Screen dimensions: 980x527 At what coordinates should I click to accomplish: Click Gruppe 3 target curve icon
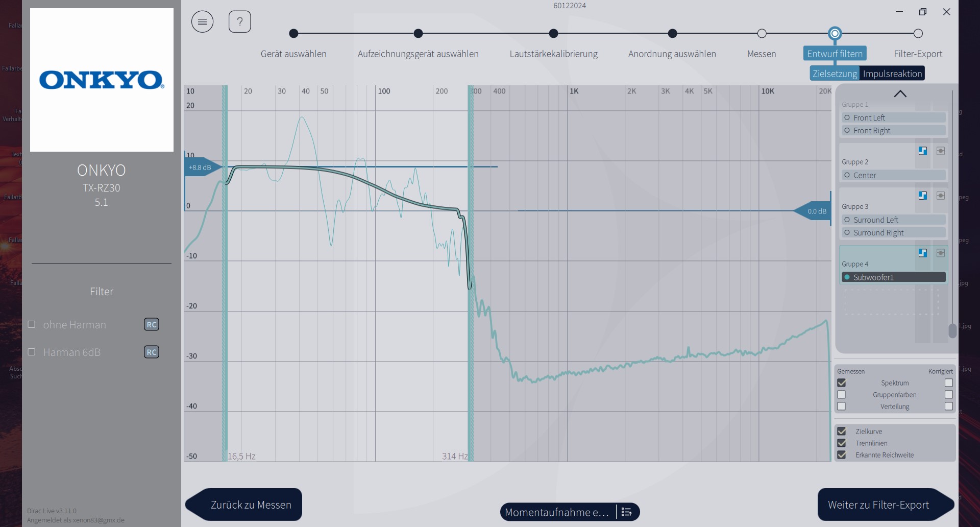(923, 196)
